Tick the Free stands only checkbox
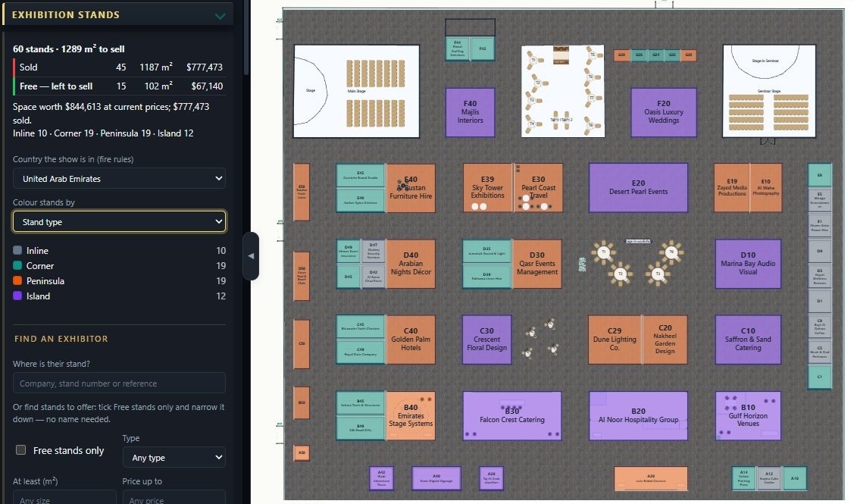The image size is (854, 504). 20,450
